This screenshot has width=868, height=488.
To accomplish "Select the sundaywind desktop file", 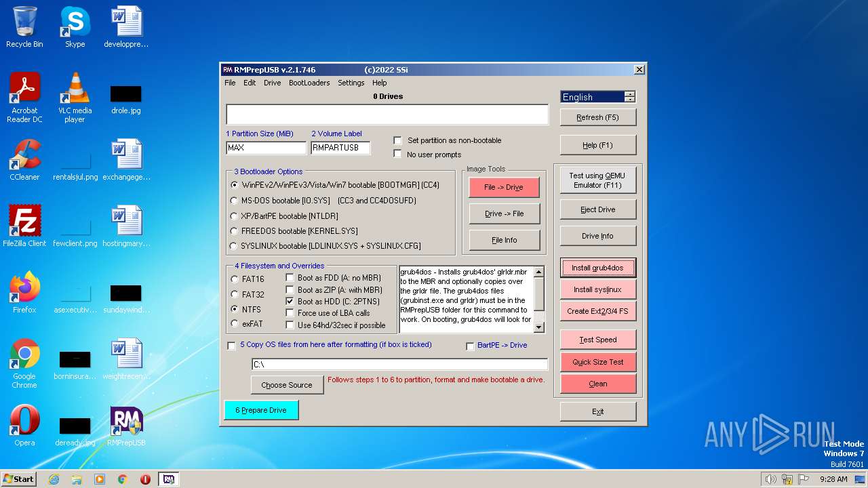I will [x=126, y=297].
